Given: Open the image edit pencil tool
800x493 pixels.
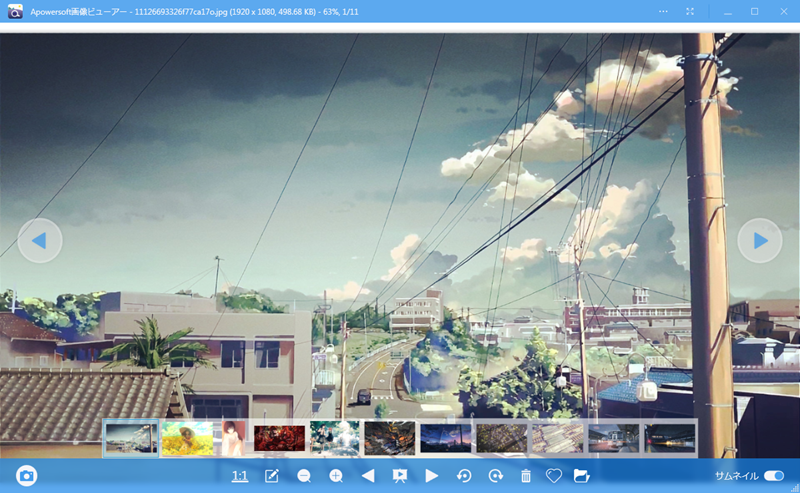Looking at the screenshot, I should pos(272,476).
